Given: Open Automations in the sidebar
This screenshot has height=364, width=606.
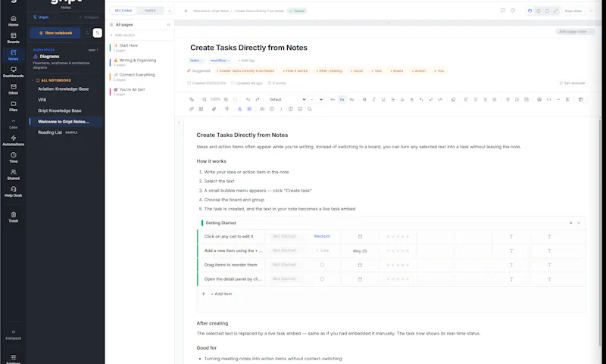Looking at the screenshot, I should 13,141.
